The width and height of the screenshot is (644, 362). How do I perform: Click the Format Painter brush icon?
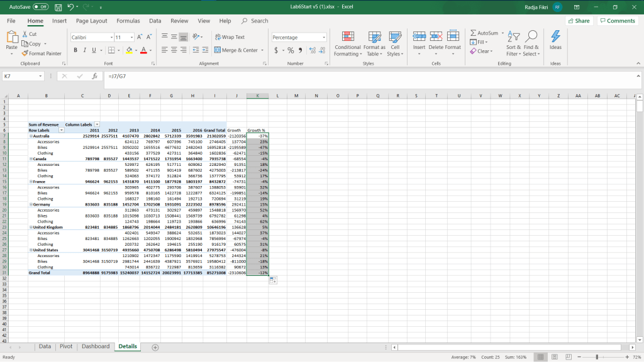click(x=25, y=53)
